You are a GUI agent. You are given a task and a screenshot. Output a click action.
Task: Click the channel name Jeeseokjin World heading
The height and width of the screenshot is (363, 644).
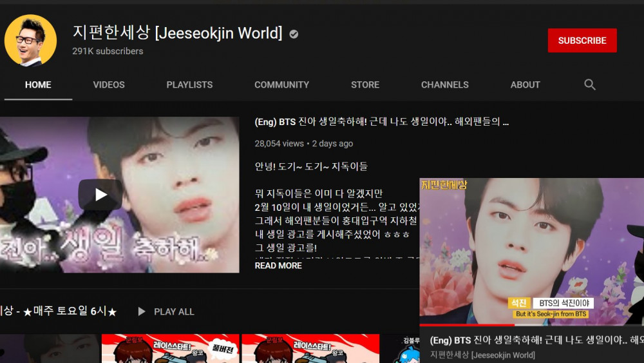tap(178, 32)
